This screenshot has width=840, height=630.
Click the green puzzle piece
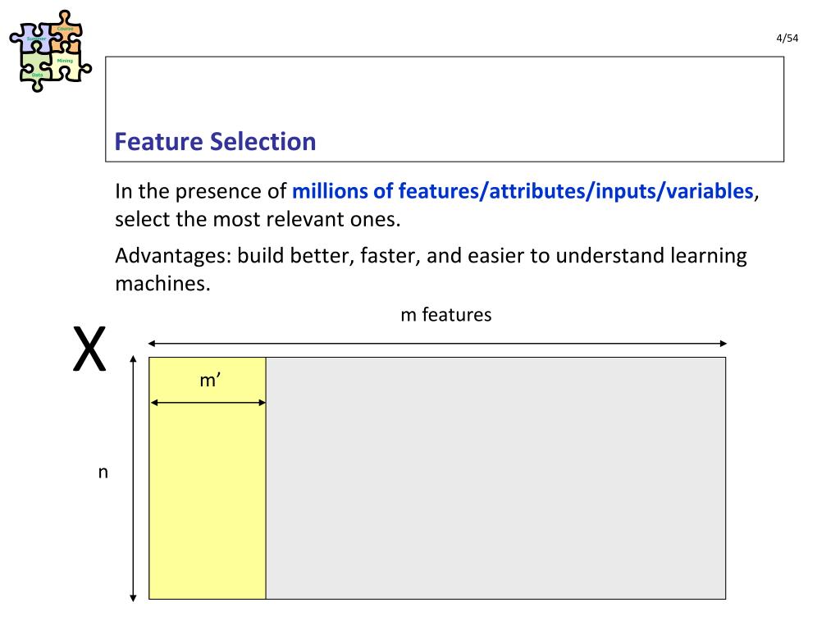point(34,71)
